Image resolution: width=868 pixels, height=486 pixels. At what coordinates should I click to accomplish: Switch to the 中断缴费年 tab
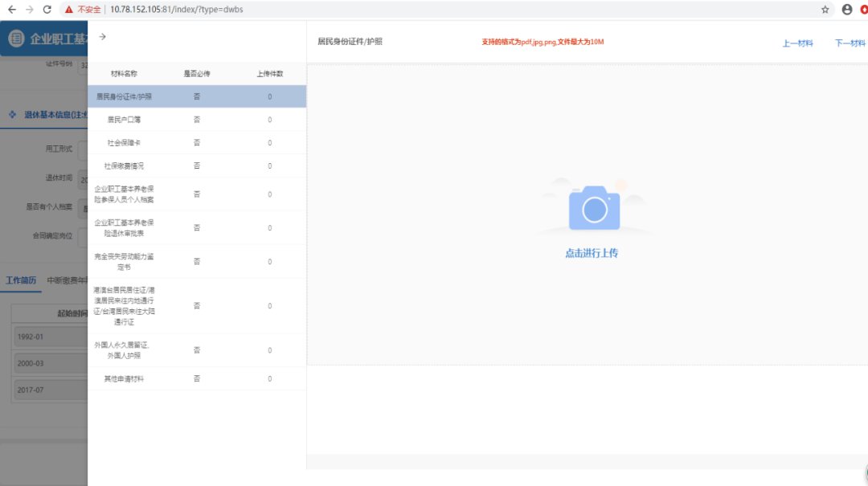[67, 280]
